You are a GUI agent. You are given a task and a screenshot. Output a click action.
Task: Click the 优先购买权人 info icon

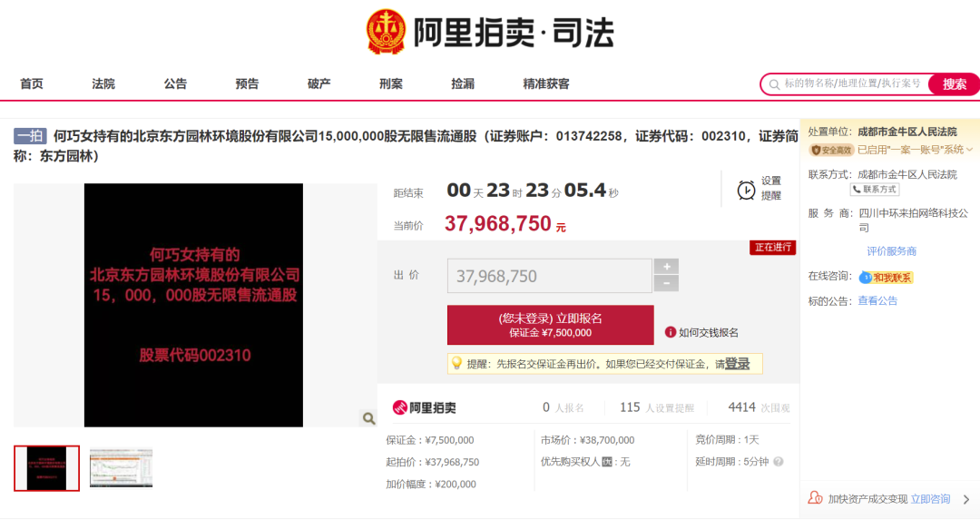pyautogui.click(x=607, y=462)
